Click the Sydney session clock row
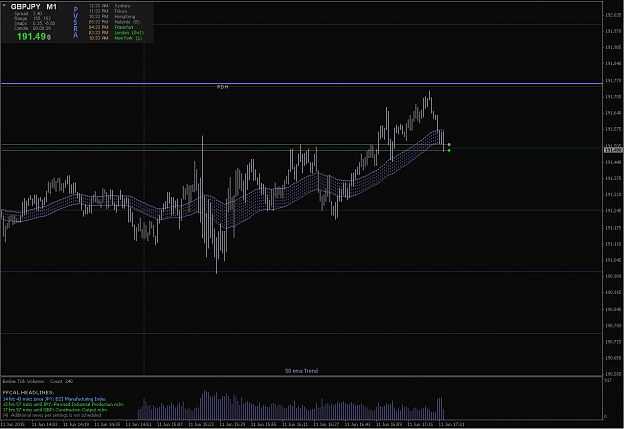The height and width of the screenshot is (429, 625). 109,6
